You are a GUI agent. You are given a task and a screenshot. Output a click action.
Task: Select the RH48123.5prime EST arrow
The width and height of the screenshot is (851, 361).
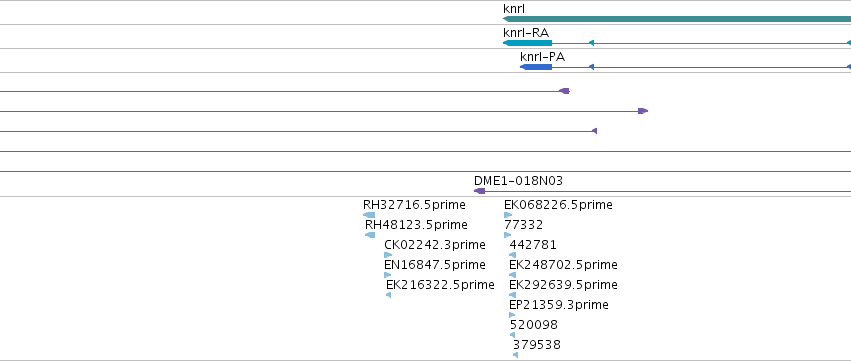pyautogui.click(x=370, y=235)
